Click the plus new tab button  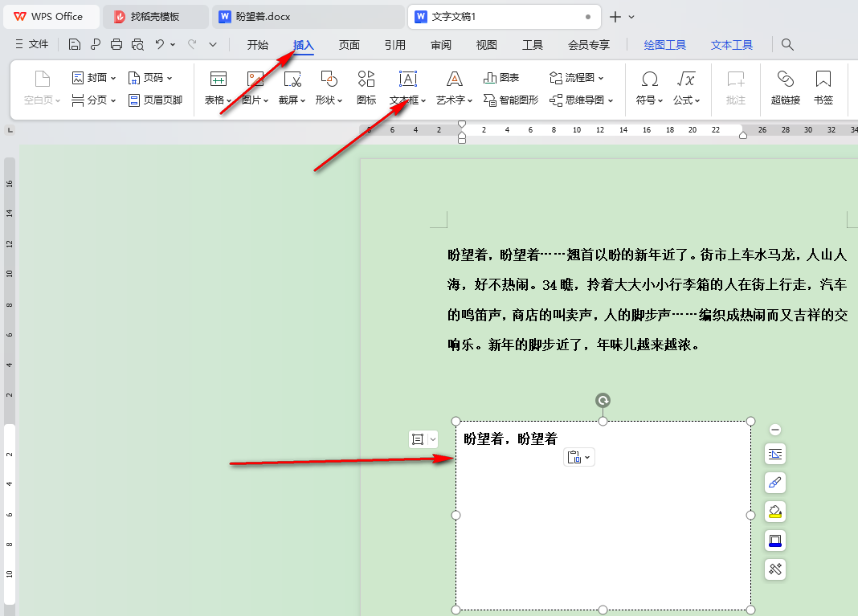pyautogui.click(x=615, y=17)
